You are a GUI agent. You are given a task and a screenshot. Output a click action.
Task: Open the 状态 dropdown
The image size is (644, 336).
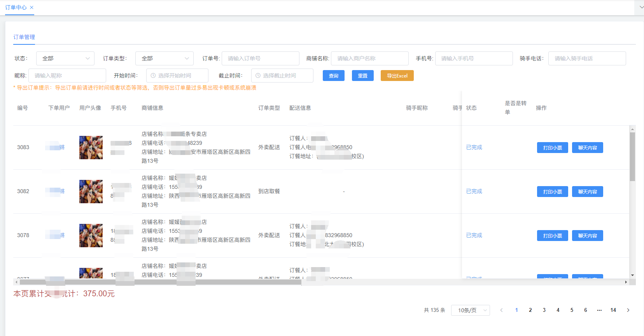65,58
